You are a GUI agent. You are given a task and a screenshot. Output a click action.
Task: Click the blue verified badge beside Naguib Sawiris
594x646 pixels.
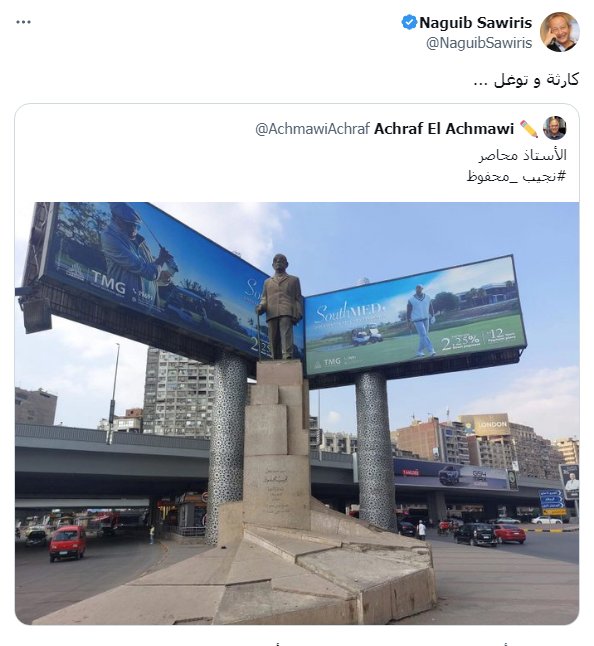(409, 23)
